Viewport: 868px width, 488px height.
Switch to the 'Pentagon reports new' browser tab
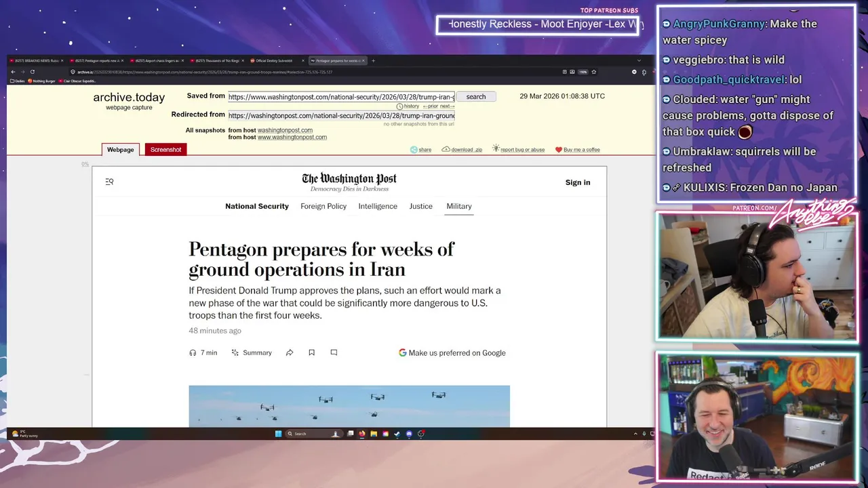(96, 61)
